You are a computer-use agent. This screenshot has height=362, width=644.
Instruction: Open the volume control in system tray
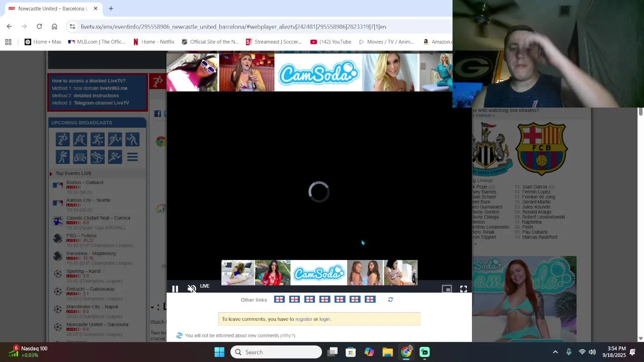[592, 352]
